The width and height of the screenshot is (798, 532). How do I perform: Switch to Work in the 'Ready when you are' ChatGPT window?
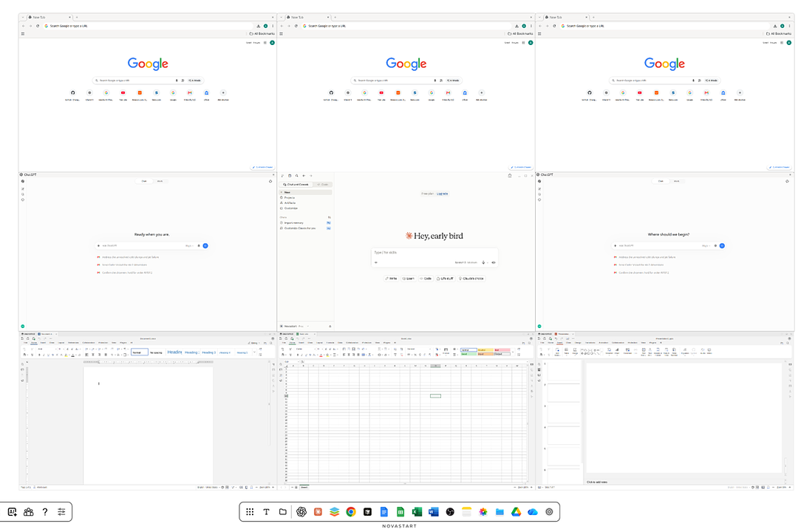(160, 181)
